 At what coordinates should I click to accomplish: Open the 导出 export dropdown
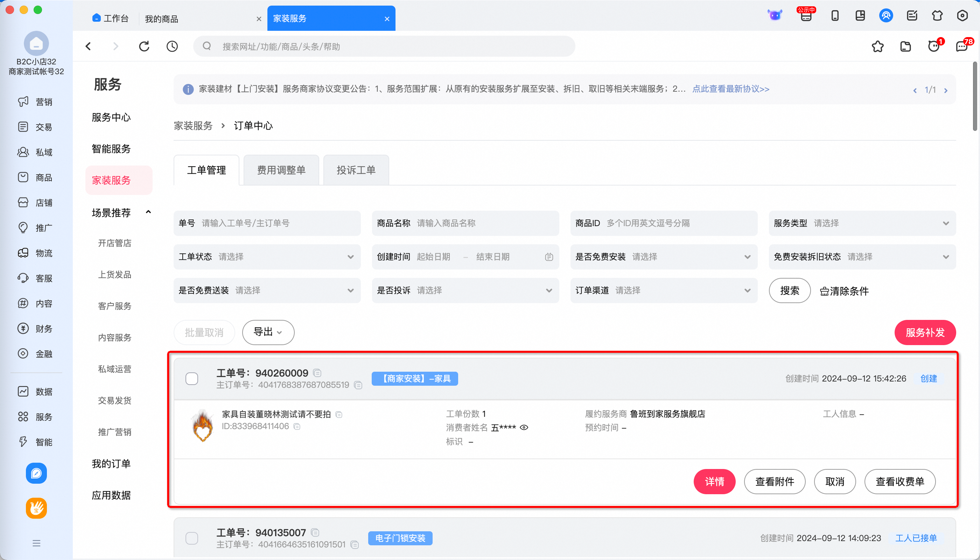(x=268, y=332)
